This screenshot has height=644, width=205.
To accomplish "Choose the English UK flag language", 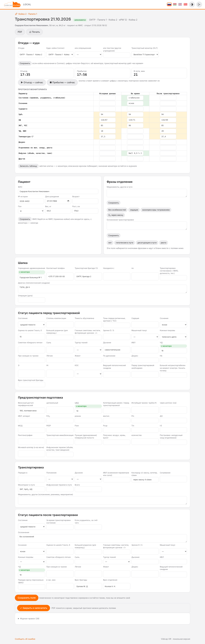I will click(x=180, y=4).
